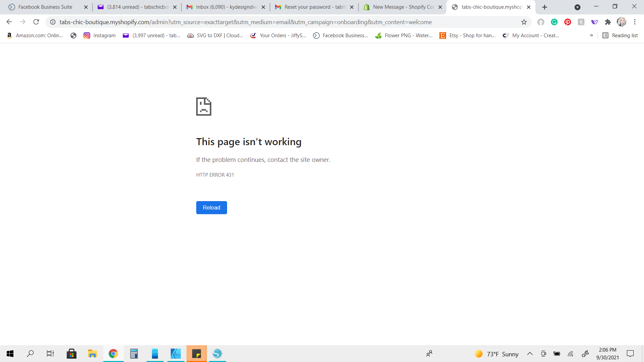This screenshot has width=644, height=362.
Task: Switch to Reset your password tab
Action: [314, 7]
